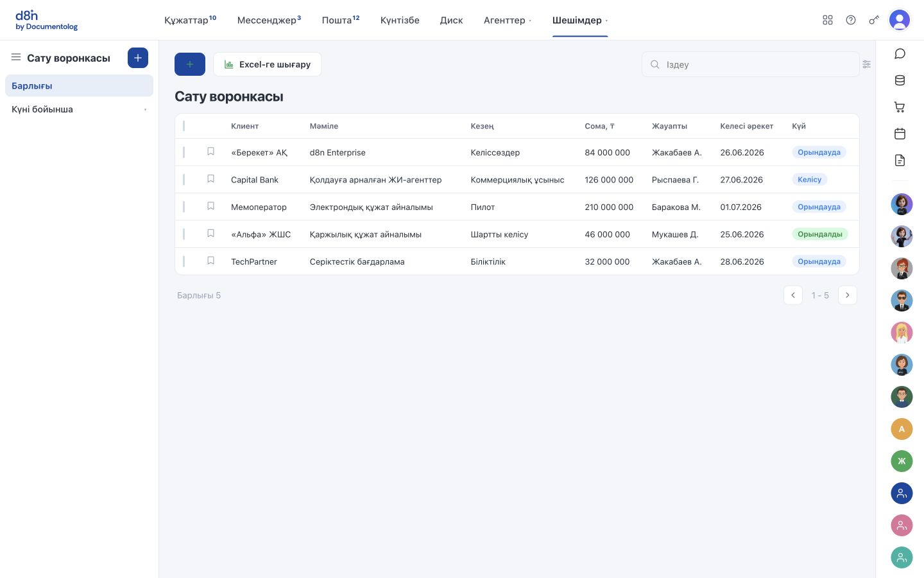The image size is (924, 578).
Task: Open the Пошта tab
Action: tap(341, 20)
